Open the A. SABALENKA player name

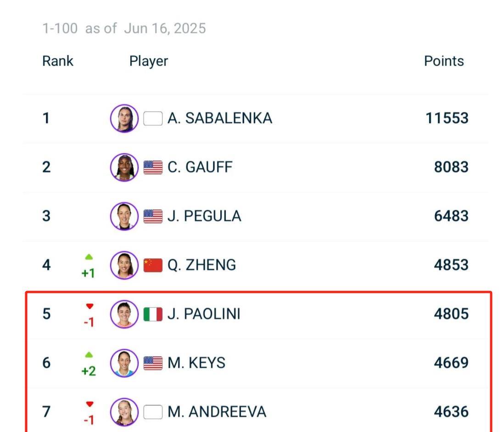[219, 118]
